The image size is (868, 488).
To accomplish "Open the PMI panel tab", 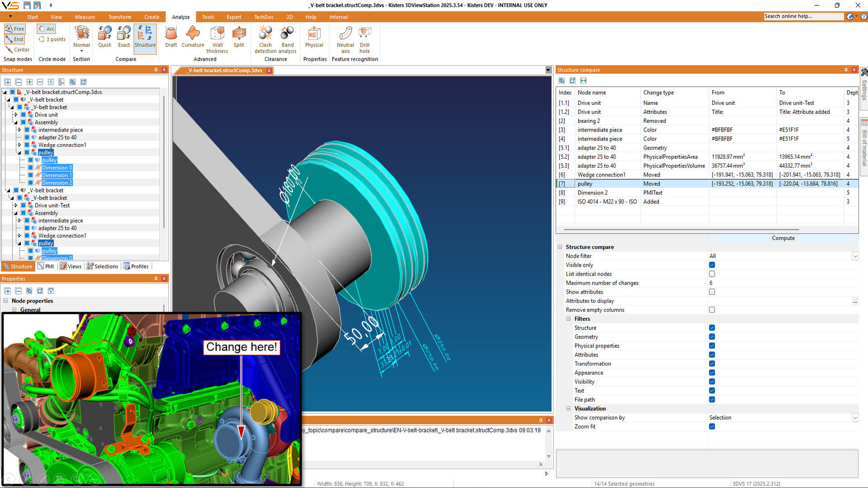I will (x=46, y=266).
